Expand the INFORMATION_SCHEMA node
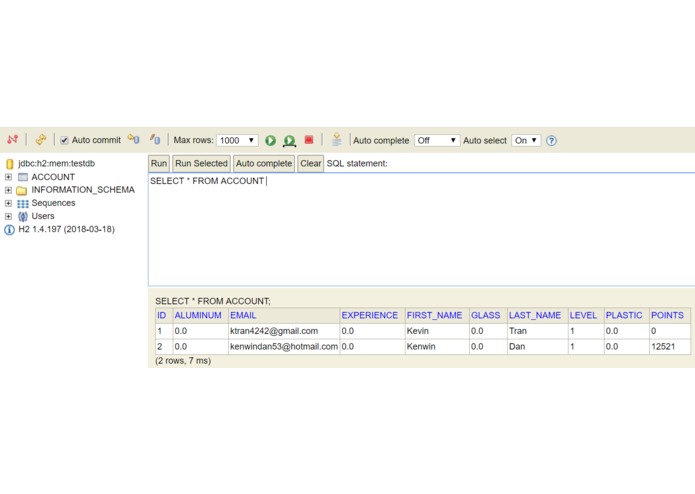 point(8,190)
